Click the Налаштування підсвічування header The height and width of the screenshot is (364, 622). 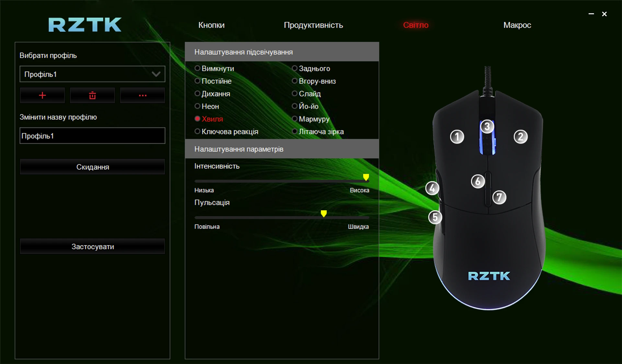[282, 52]
